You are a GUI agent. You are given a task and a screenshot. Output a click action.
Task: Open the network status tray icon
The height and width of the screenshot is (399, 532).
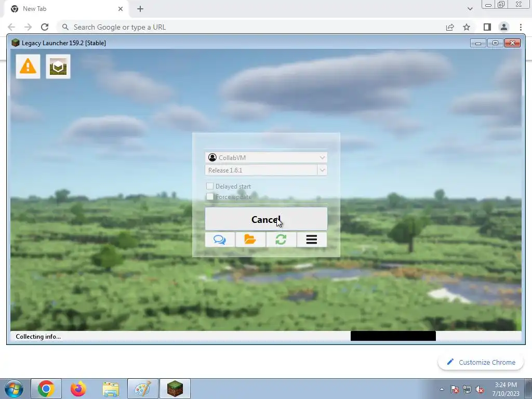coord(467,389)
